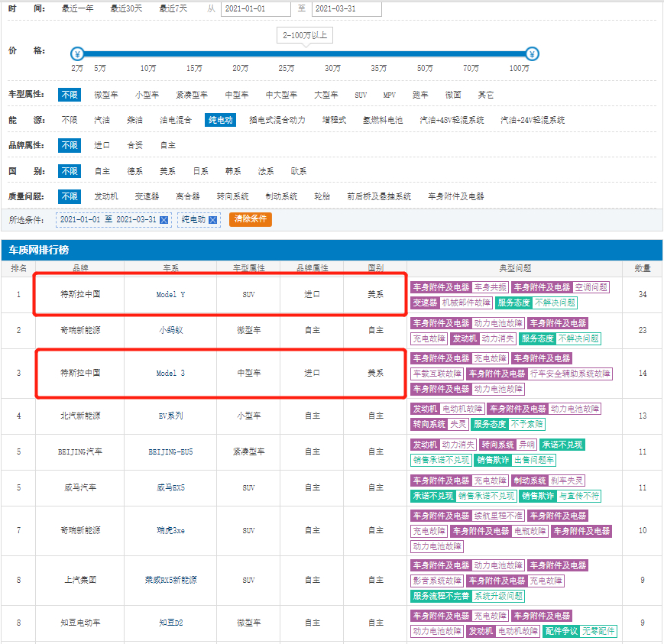Select 柴油 energy filter

click(134, 120)
